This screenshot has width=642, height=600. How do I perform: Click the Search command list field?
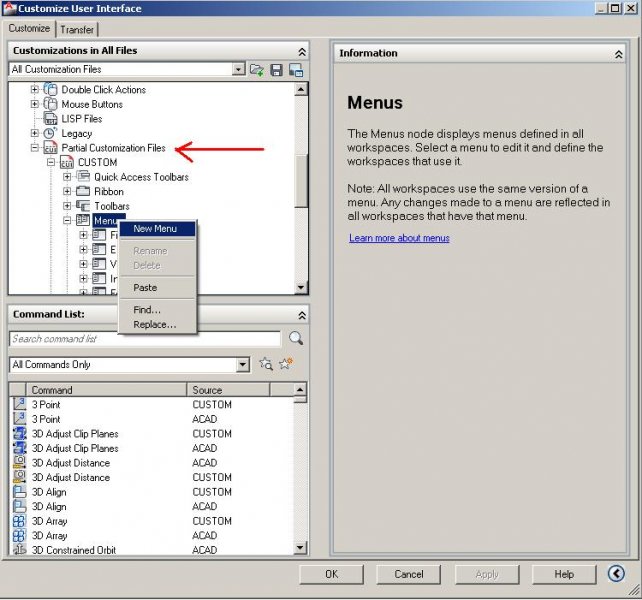pos(145,339)
